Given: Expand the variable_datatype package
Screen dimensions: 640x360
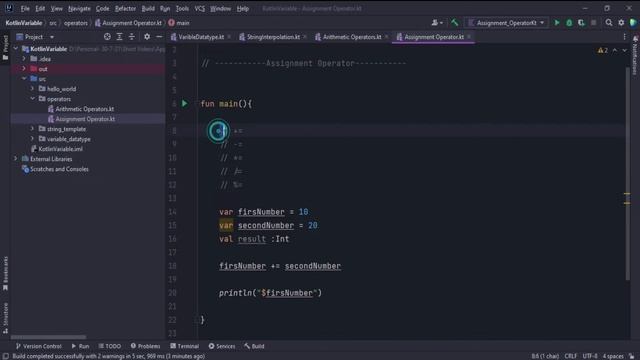Looking at the screenshot, I should (33, 139).
